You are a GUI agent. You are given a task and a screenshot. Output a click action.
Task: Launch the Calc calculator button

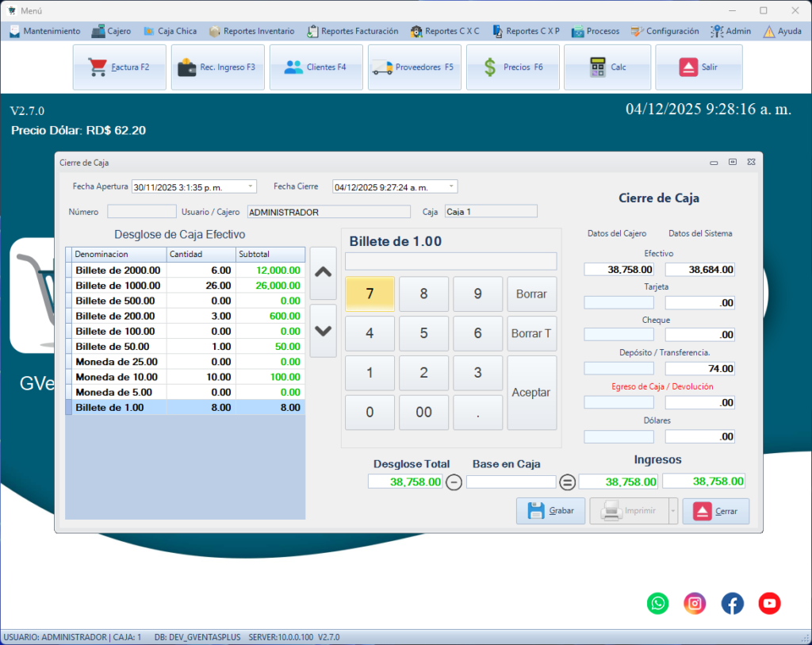point(607,67)
